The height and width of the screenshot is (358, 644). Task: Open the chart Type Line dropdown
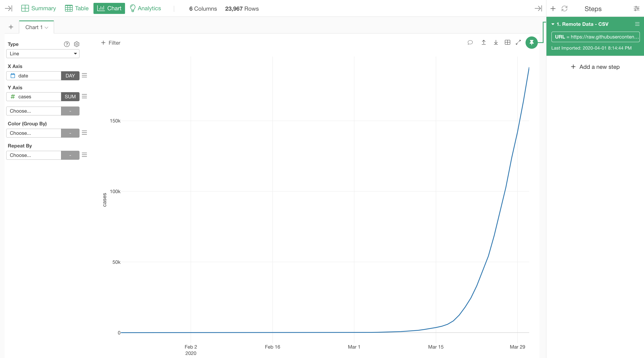pyautogui.click(x=43, y=54)
